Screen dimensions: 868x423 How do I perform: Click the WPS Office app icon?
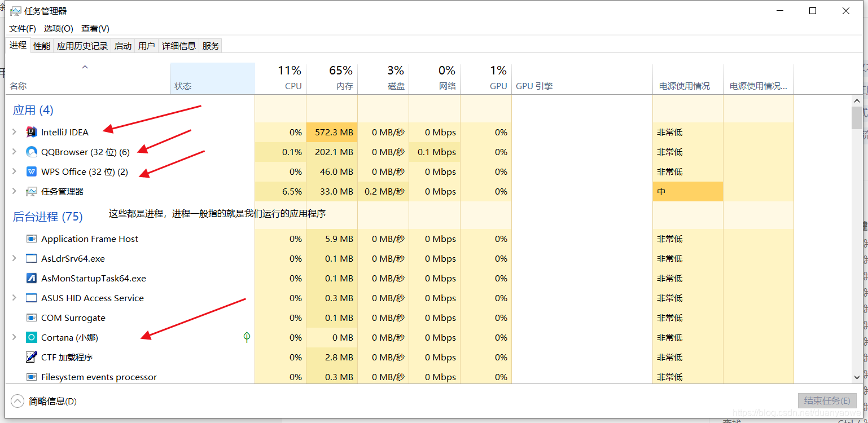[32, 172]
